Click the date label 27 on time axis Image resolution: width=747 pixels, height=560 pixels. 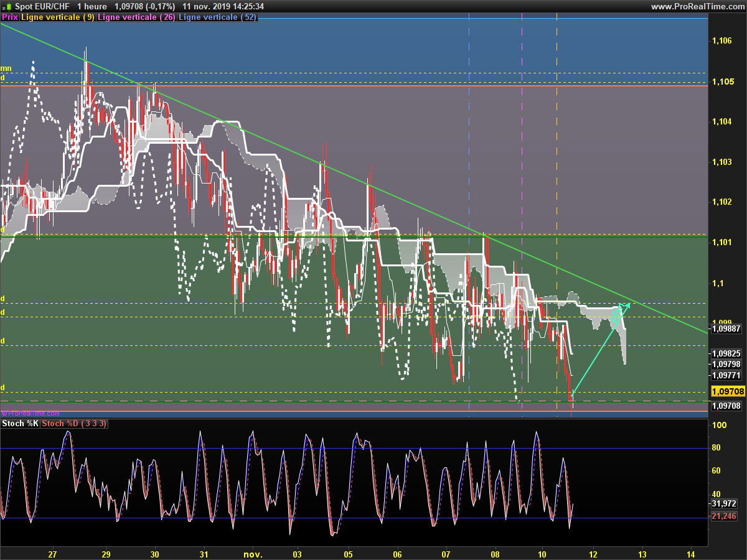pos(52,554)
